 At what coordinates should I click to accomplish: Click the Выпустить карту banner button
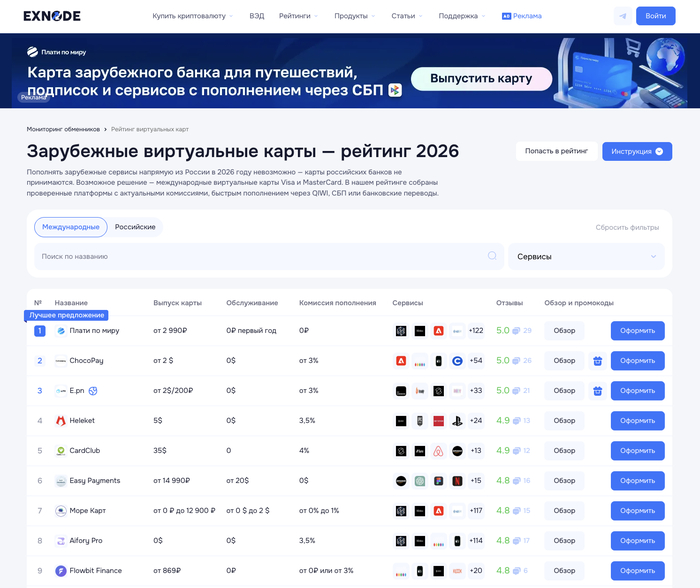pyautogui.click(x=481, y=78)
